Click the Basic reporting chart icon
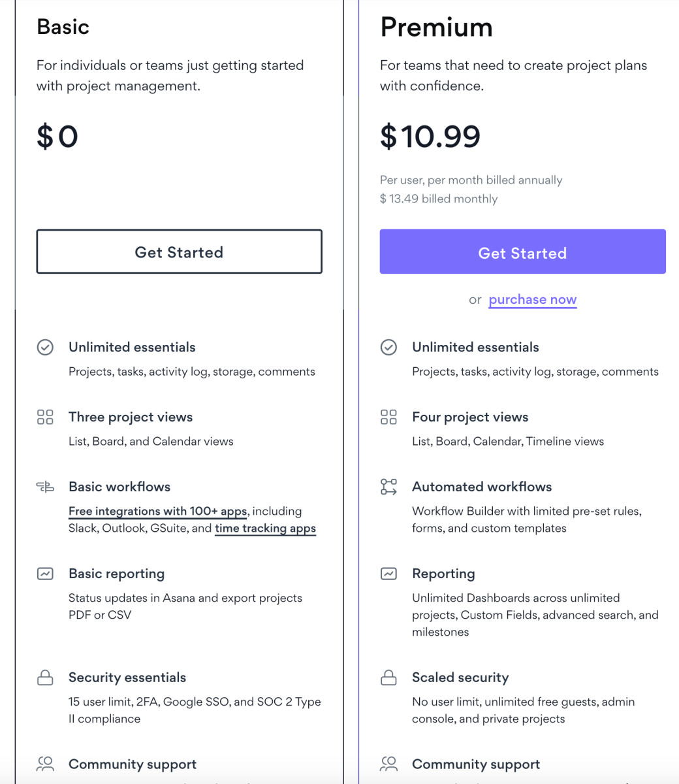 (x=45, y=574)
